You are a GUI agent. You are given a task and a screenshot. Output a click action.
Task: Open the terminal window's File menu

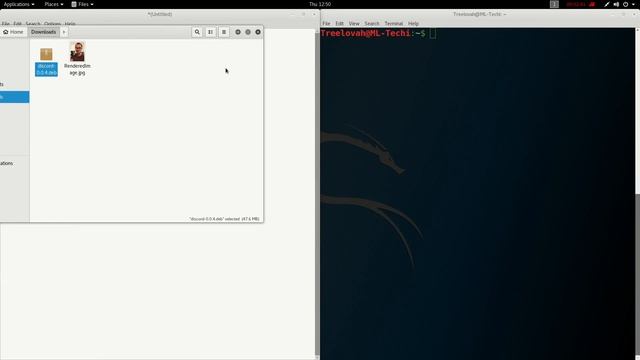pyautogui.click(x=326, y=24)
